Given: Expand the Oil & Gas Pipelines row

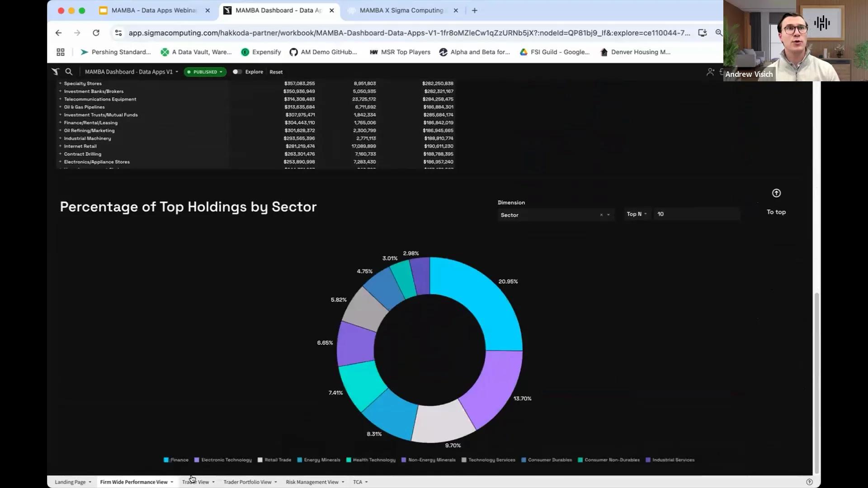Looking at the screenshot, I should 60,107.
